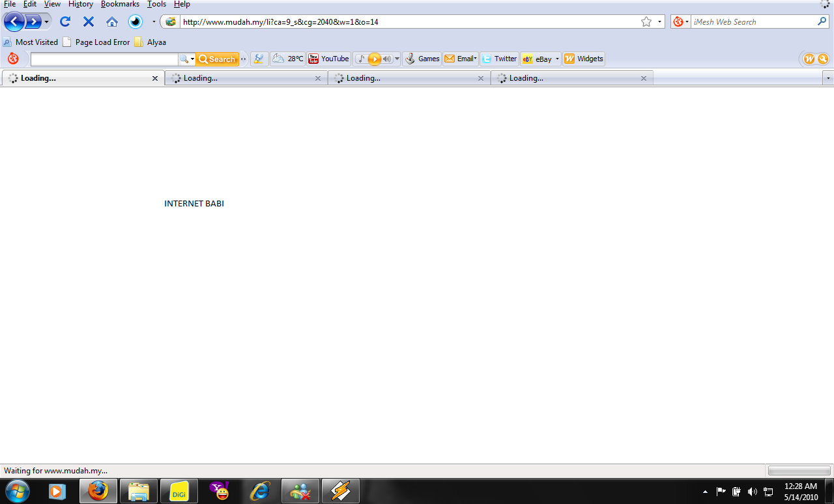Open Yahoo Messenger from the taskbar

click(219, 491)
